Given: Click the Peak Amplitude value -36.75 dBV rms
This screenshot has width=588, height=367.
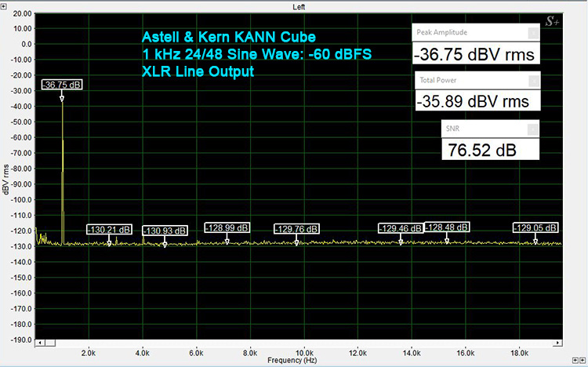Looking at the screenshot, I should (474, 55).
